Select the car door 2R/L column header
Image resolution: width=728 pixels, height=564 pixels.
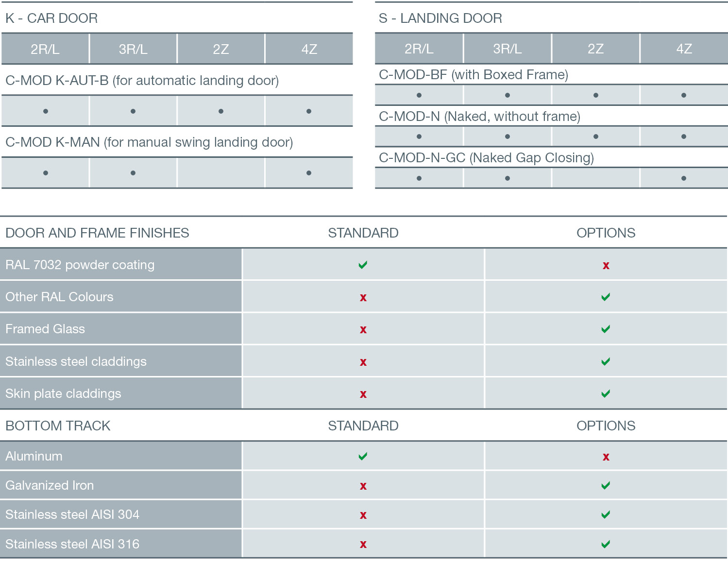point(45,49)
